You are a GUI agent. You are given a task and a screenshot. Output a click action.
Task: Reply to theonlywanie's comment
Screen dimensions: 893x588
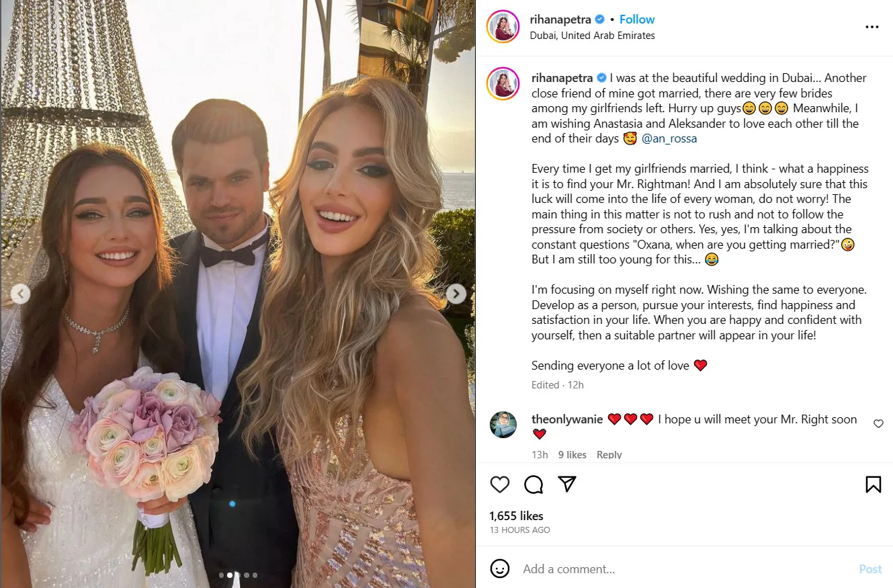[x=609, y=455]
